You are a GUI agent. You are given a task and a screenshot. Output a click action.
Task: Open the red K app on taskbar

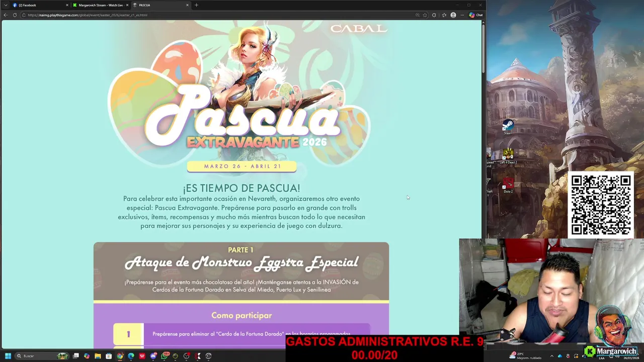pyautogui.click(x=198, y=356)
